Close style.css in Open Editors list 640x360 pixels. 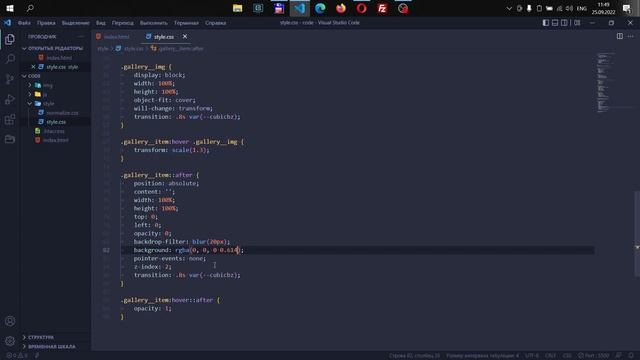tap(33, 67)
